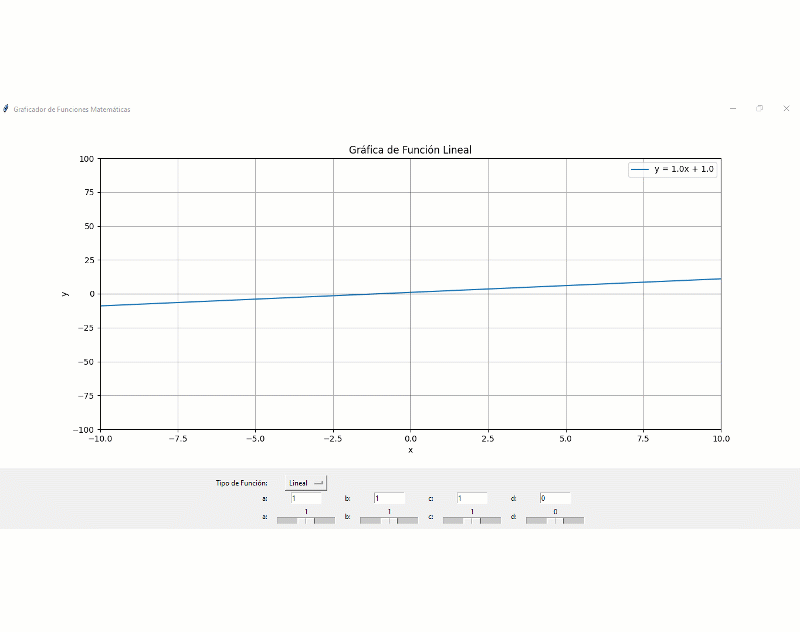Focus the coefficient b entry box
Screen dimensions: 800x632
(389, 498)
